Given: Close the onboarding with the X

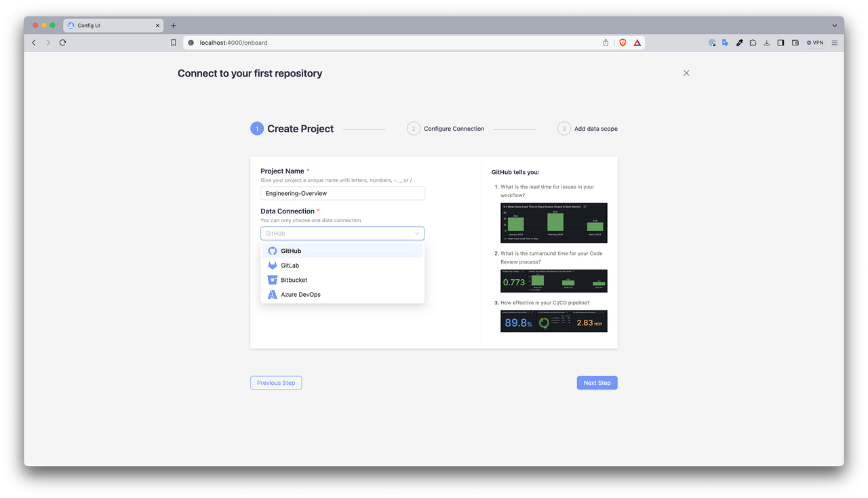Looking at the screenshot, I should pos(686,73).
